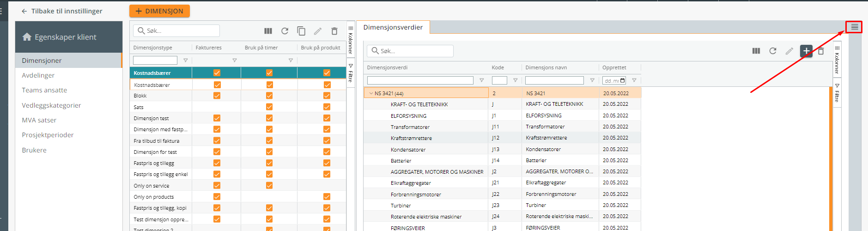
Task: Select Avdelinger in the sidebar menu
Action: coord(38,75)
